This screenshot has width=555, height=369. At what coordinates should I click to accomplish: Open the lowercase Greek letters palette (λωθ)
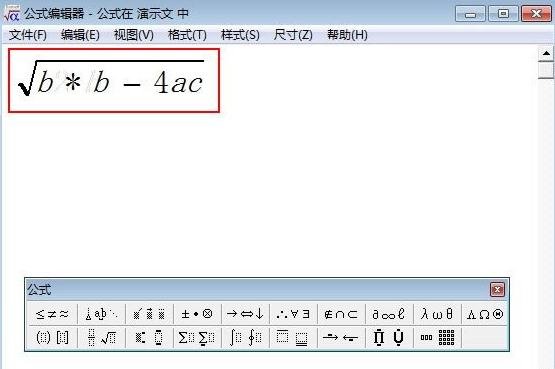437,314
